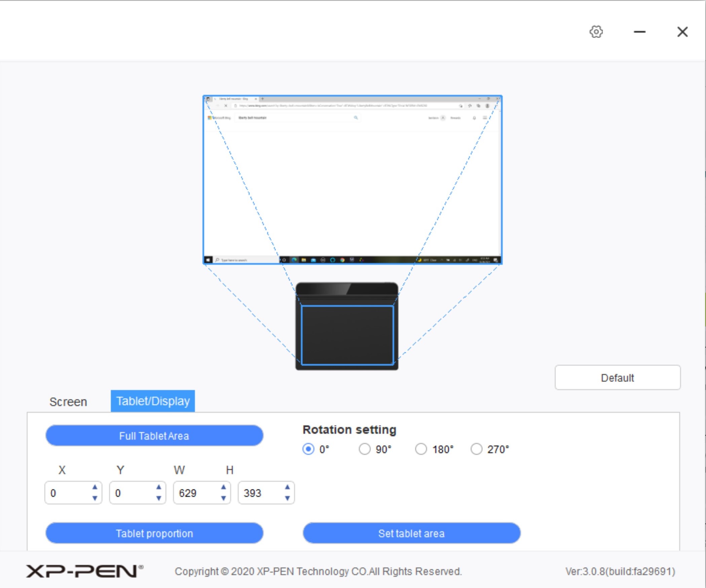The image size is (706, 588).
Task: Decrease the X value with down arrow
Action: (x=95, y=498)
